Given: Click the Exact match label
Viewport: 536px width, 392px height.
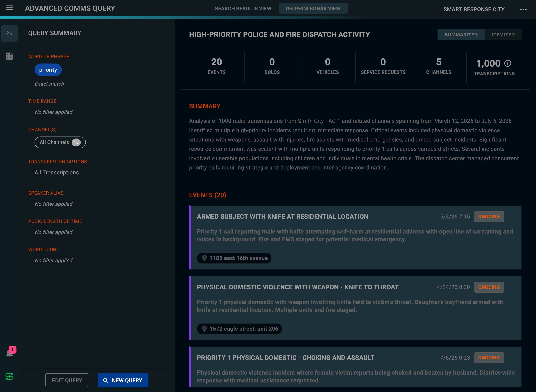Looking at the screenshot, I should coord(49,84).
